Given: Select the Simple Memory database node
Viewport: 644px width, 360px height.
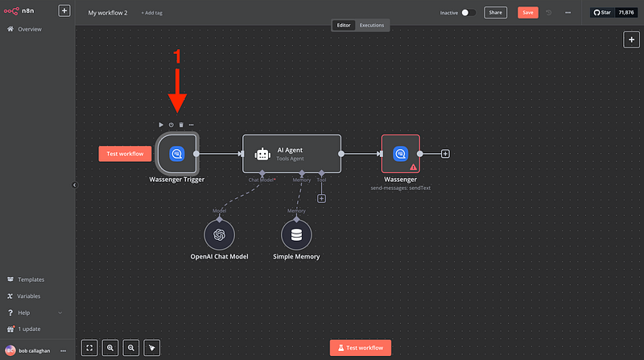Looking at the screenshot, I should click(296, 234).
